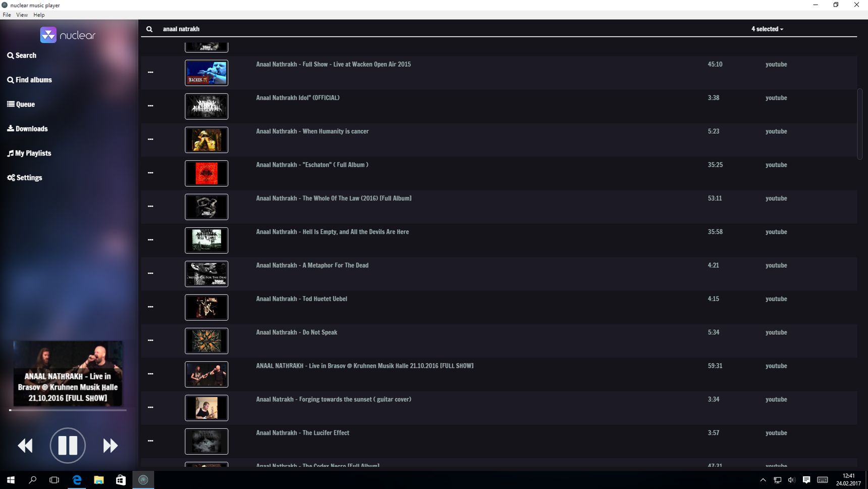Open options for Do Not Speak row

pos(150,340)
